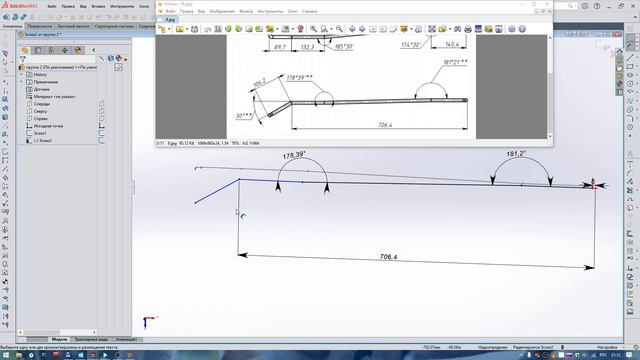
Task: Open the 8.jpg tab in the image viewer
Action: 171,20
